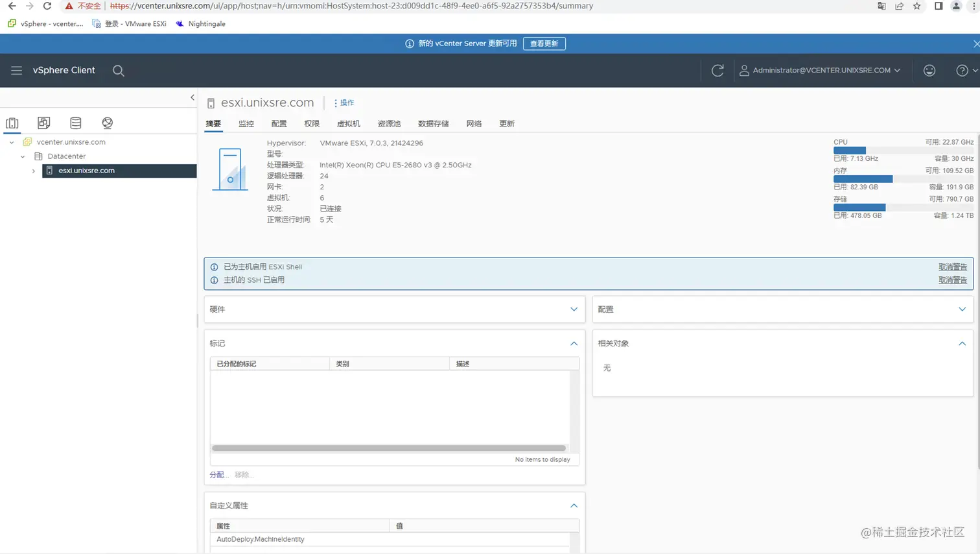Image resolution: width=980 pixels, height=554 pixels.
Task: Switch to the VMs and Templates inventory icon
Action: (43, 123)
